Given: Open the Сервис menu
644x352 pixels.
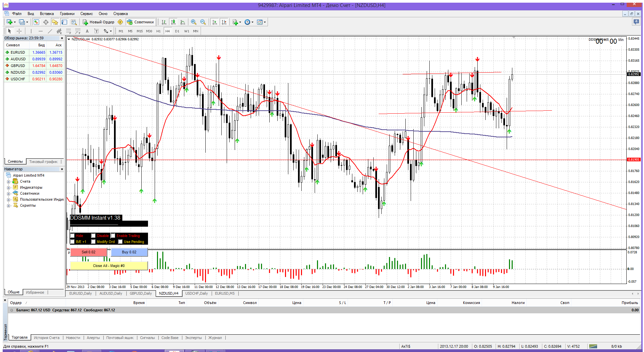Looking at the screenshot, I should (86, 14).
